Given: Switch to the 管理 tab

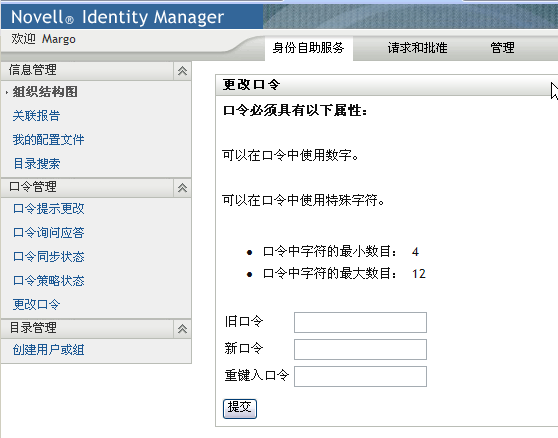Looking at the screenshot, I should click(x=502, y=48).
